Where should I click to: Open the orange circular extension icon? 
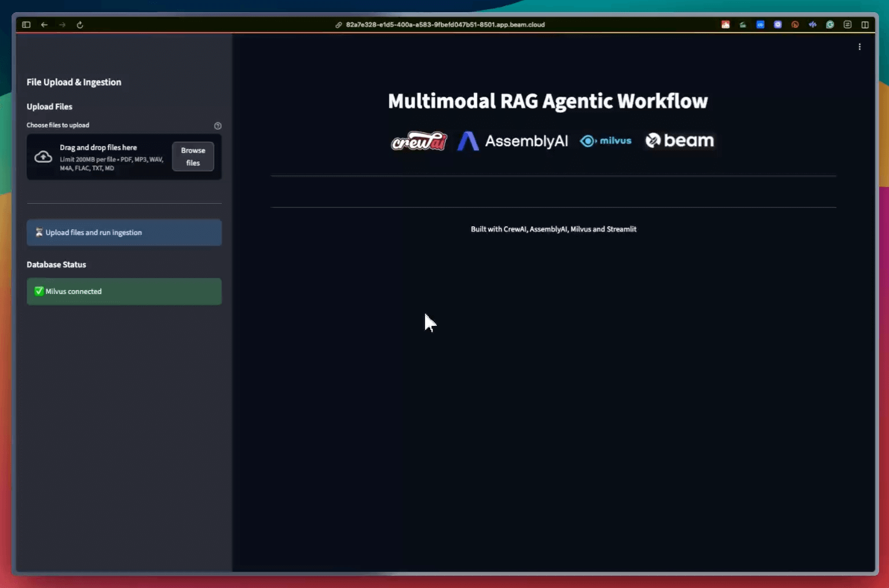[x=795, y=24]
